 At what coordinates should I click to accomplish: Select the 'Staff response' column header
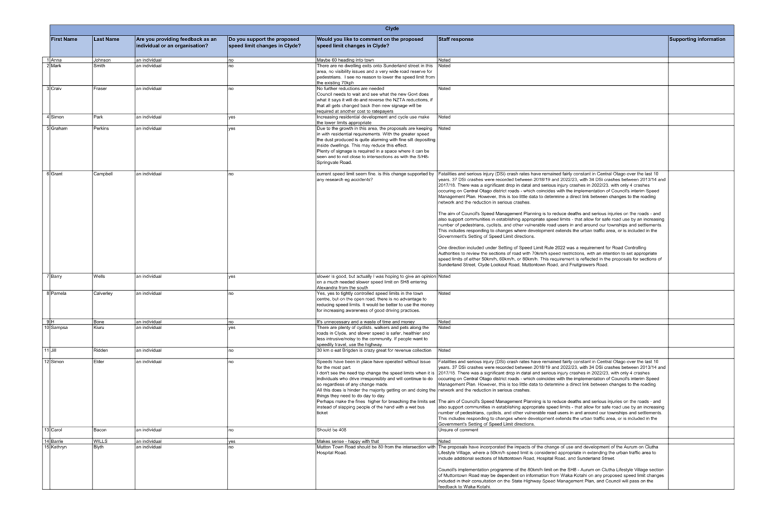coord(455,40)
